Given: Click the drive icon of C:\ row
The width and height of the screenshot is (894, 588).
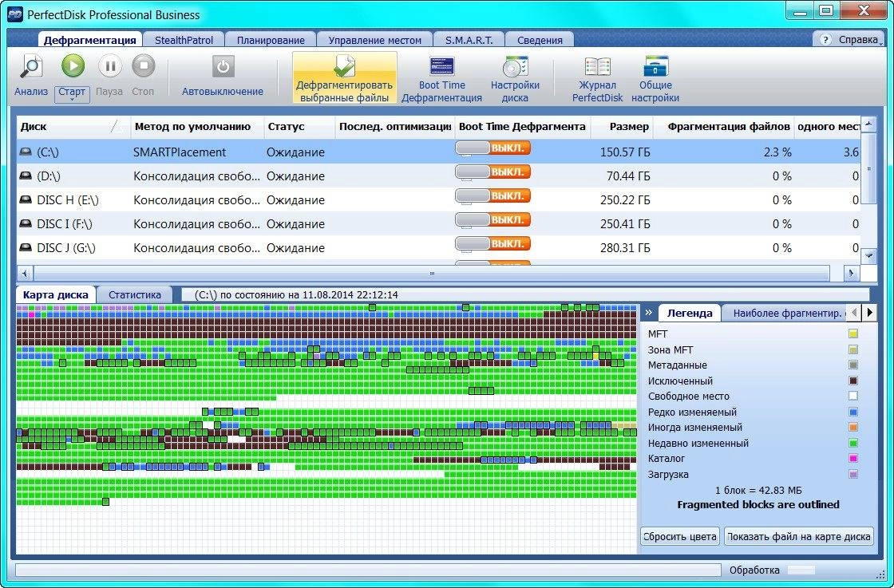Looking at the screenshot, I should tap(25, 152).
